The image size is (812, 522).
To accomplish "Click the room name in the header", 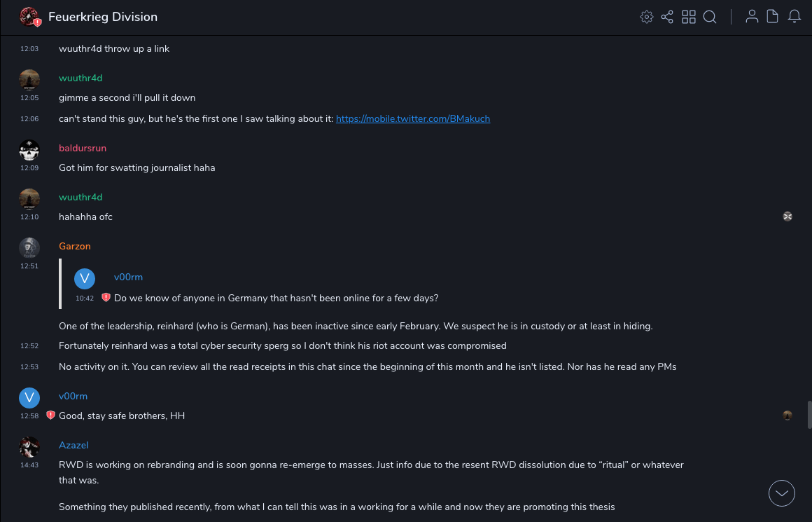I will (x=103, y=17).
